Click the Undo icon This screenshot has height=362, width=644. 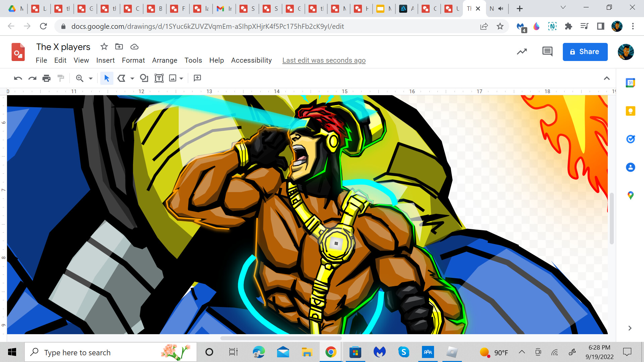[17, 78]
